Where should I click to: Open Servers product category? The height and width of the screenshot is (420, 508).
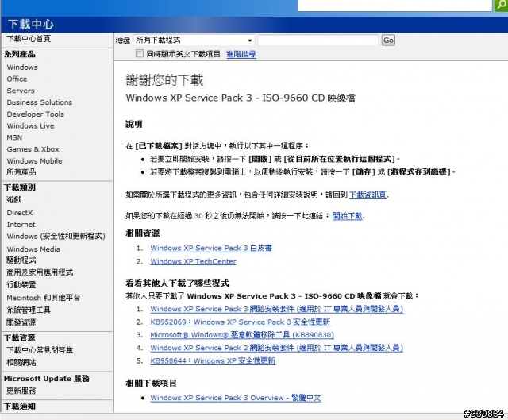[21, 91]
